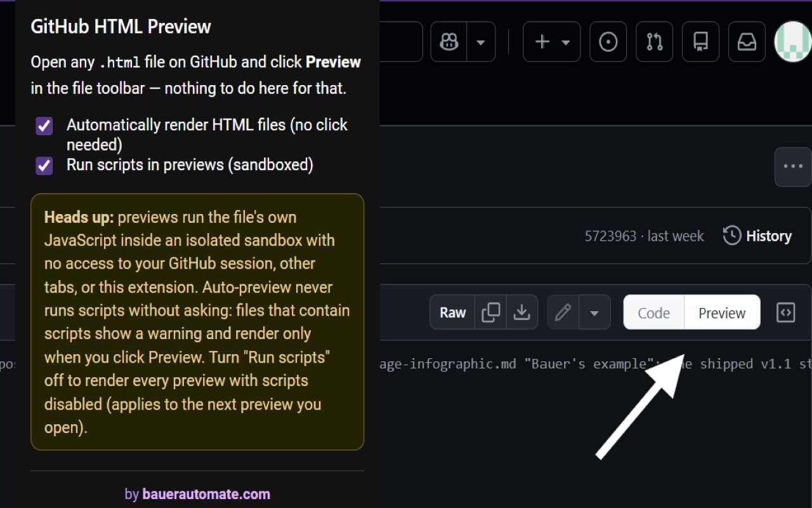Open the user profile avatar
The width and height of the screenshot is (812, 508).
click(793, 42)
